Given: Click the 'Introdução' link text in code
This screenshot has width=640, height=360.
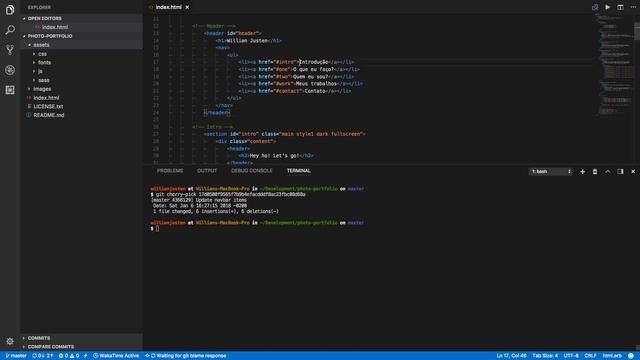Looking at the screenshot, I should pyautogui.click(x=314, y=62).
